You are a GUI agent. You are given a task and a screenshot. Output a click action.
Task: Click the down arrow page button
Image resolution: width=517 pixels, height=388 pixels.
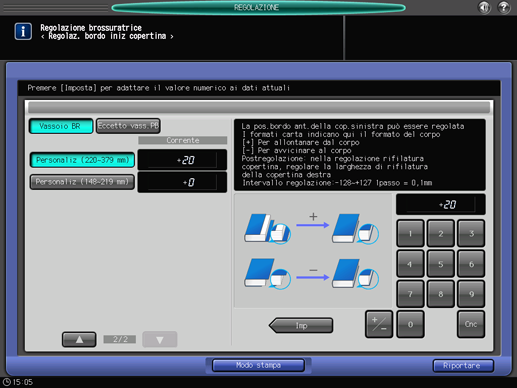[x=160, y=339]
